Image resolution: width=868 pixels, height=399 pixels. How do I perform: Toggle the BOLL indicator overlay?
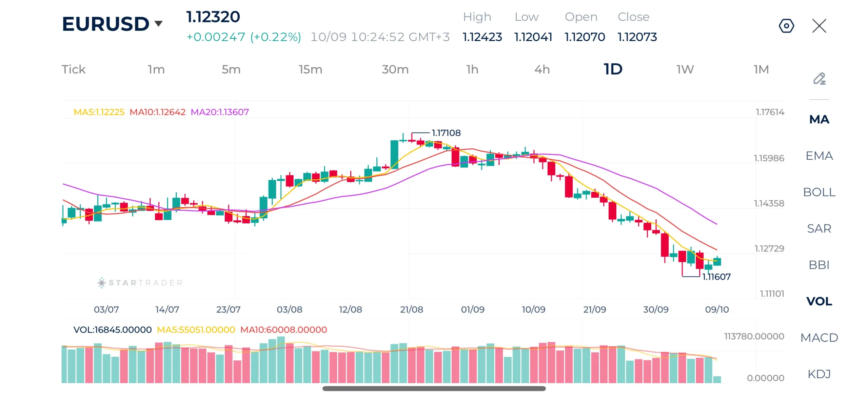[x=819, y=192]
